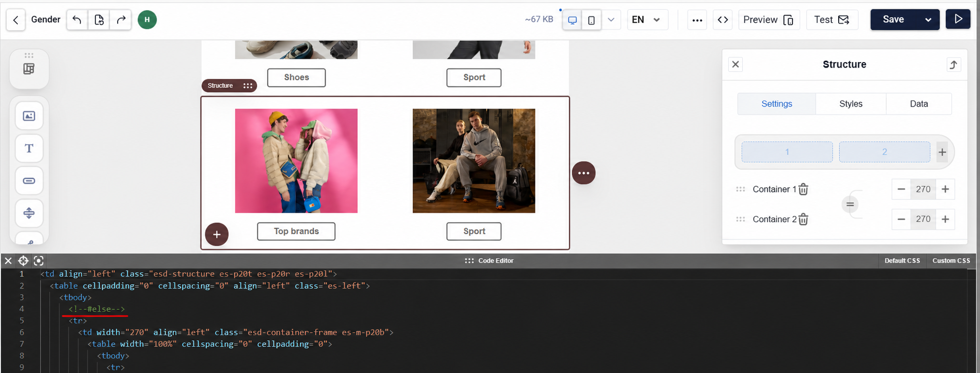Open the modules and structures panel

click(29, 69)
